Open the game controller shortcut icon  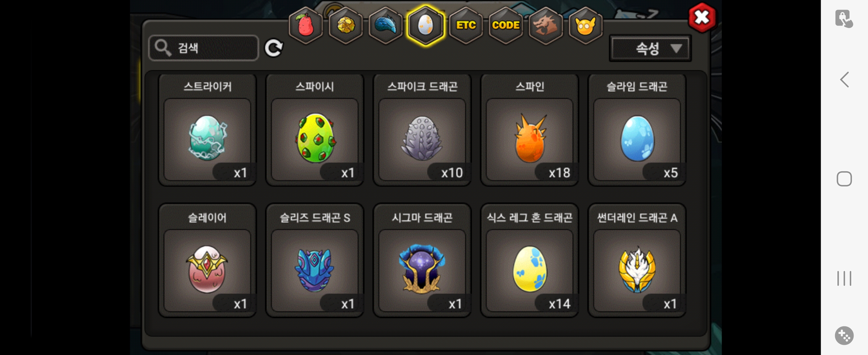point(844,335)
